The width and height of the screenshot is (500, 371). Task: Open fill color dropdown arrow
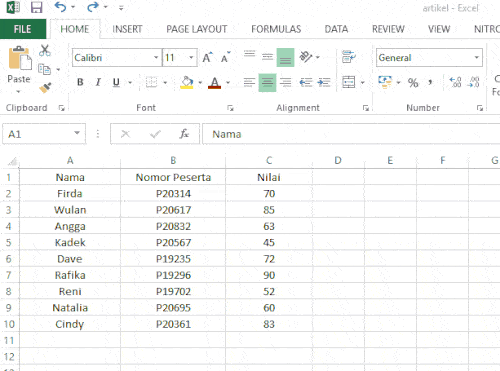200,82
